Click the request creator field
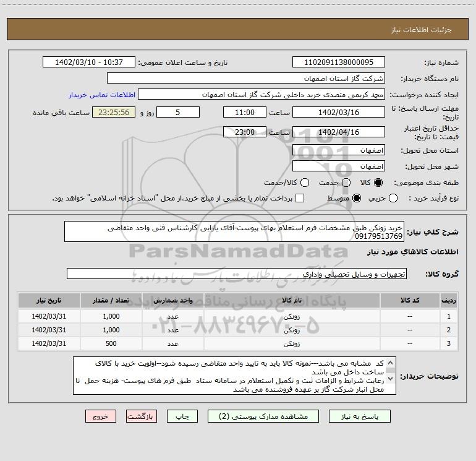Image resolution: width=476 pixels, height=461 pixels. pos(261,95)
